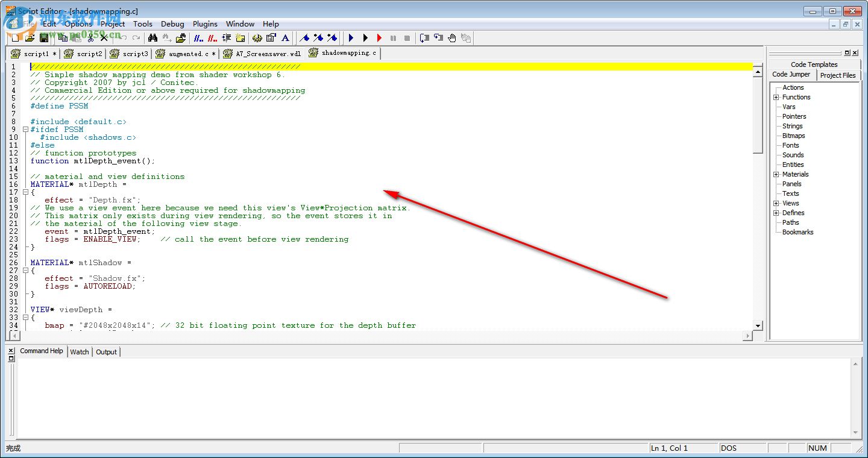Collapse the mtlDepth block fold marker
Viewport: 868px width, 458px height.
click(25, 192)
